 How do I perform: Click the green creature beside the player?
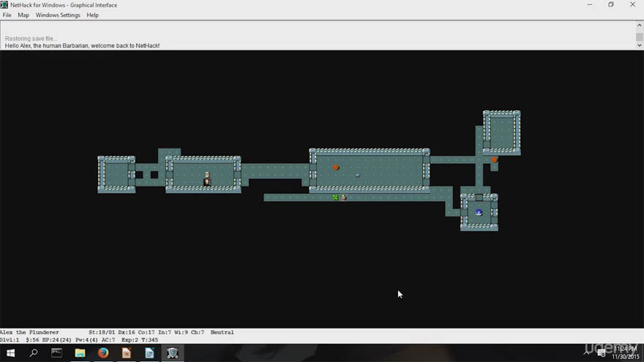336,198
